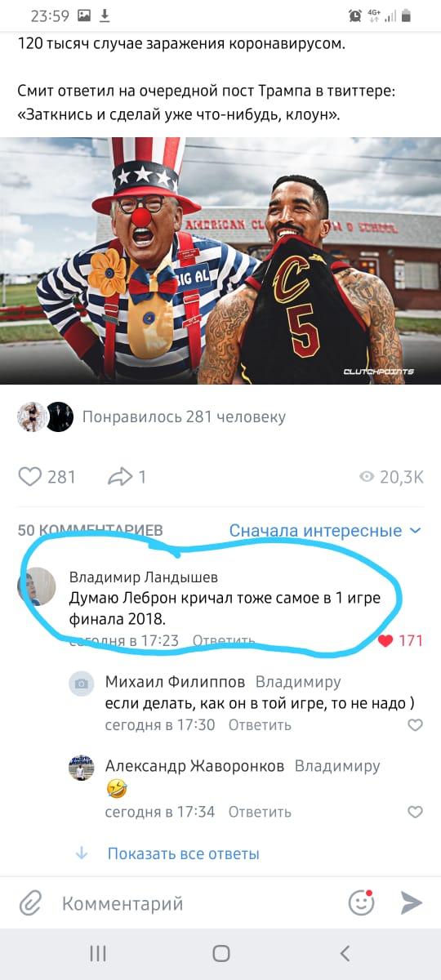Send the comment with the paper plane icon
This screenshot has height=980, width=441.
click(412, 902)
